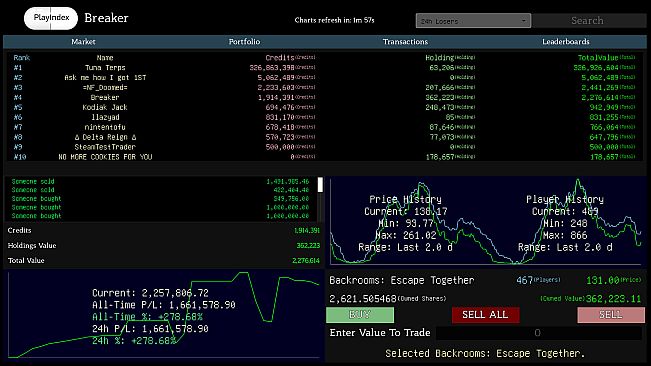Switch to the Market tab

[x=83, y=41]
